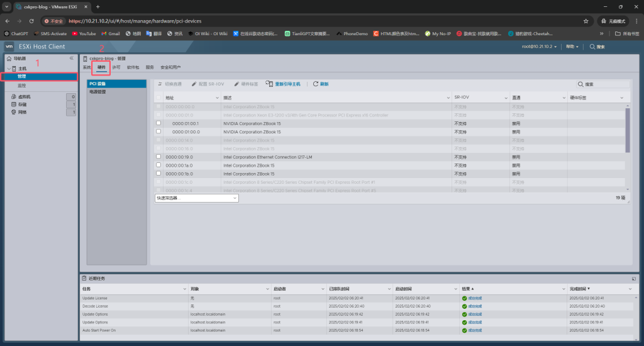Click the vm logo in header
Viewport: 644px width, 346px height.
9,47
